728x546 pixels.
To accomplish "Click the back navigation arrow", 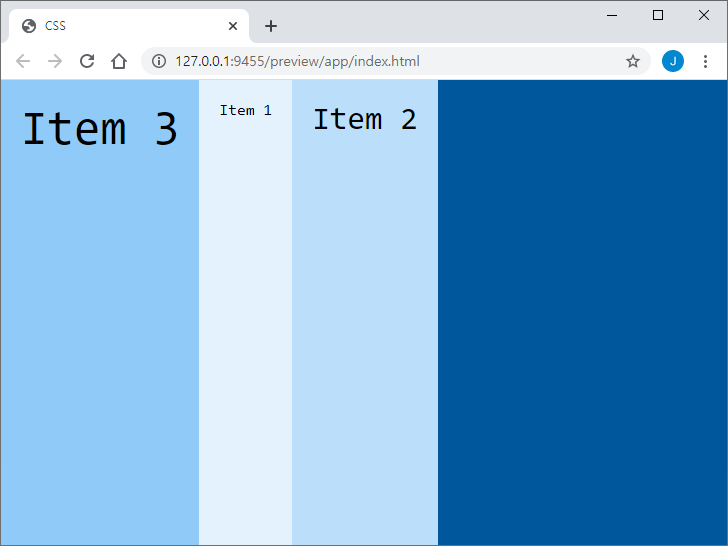I will point(23,61).
